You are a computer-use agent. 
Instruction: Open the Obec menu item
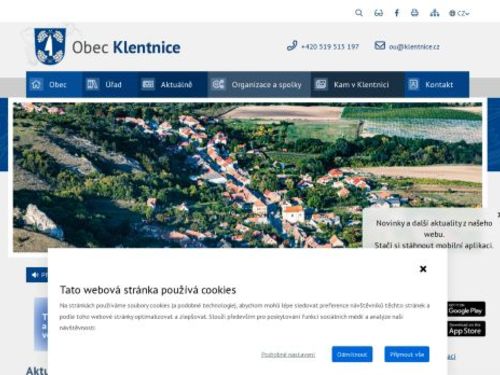coord(54,84)
